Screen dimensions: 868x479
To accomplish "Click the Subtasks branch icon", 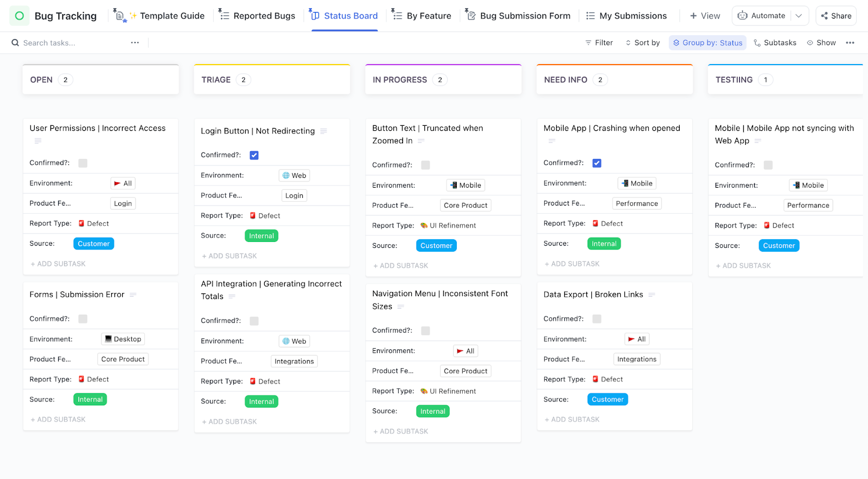I will pyautogui.click(x=757, y=43).
